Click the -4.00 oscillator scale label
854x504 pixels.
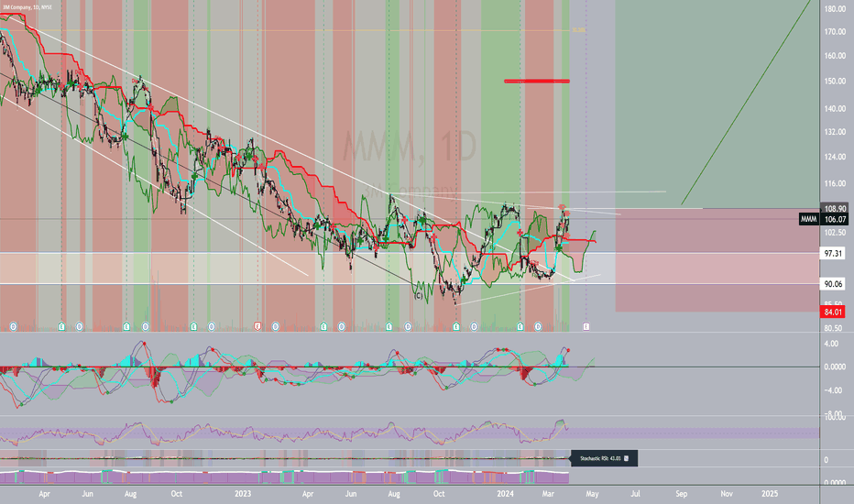(x=831, y=390)
